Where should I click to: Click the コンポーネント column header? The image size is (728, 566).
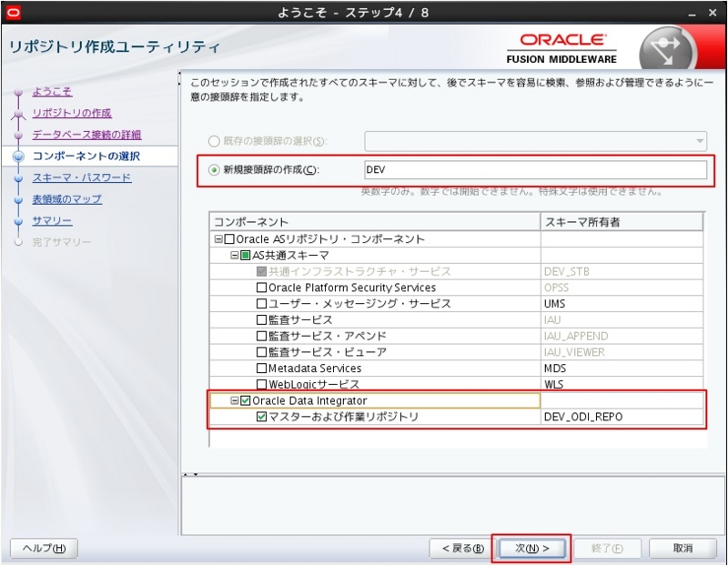click(x=376, y=222)
